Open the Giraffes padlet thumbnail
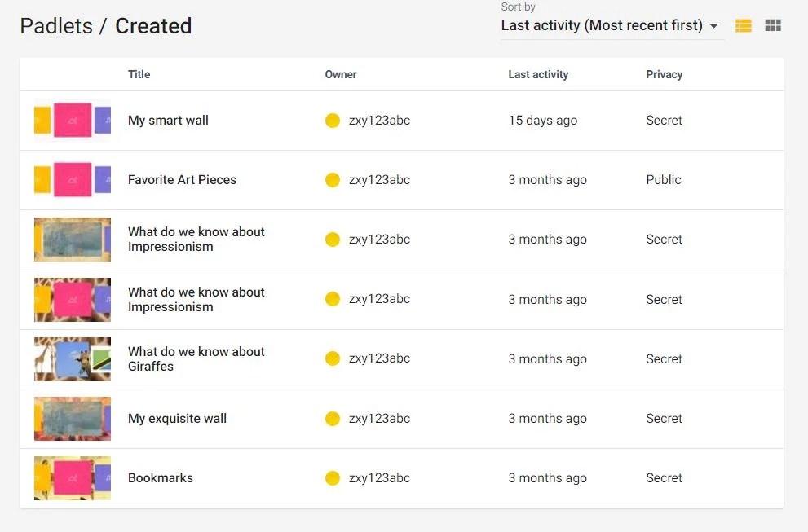808x532 pixels. point(73,359)
